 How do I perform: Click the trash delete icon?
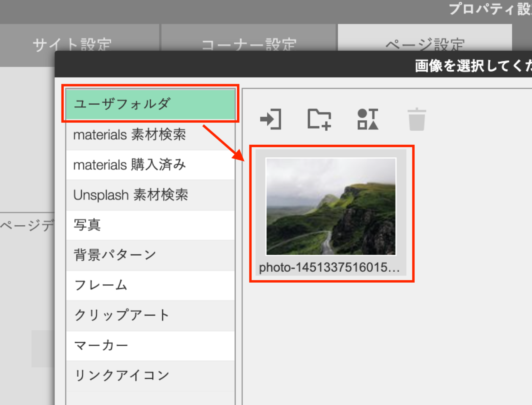[x=416, y=119]
